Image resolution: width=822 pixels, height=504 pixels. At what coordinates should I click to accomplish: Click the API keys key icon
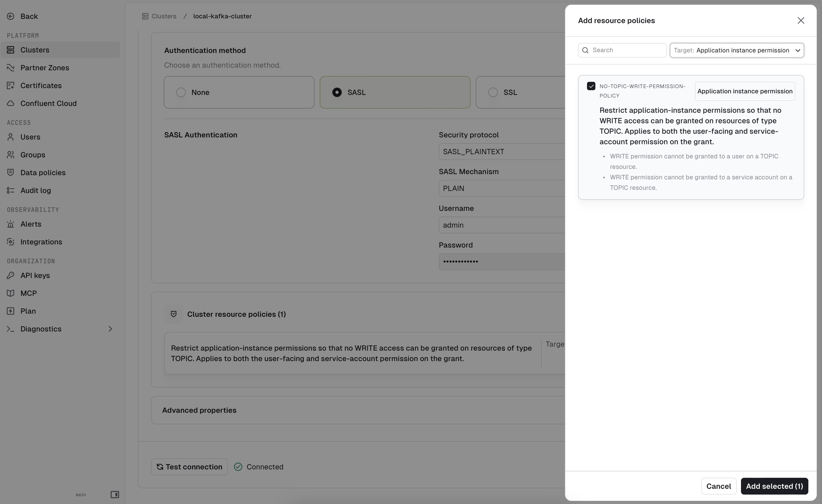tap(11, 276)
